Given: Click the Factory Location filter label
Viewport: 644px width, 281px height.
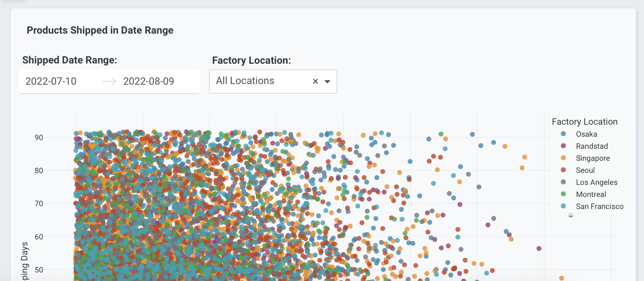Looking at the screenshot, I should pos(252,60).
